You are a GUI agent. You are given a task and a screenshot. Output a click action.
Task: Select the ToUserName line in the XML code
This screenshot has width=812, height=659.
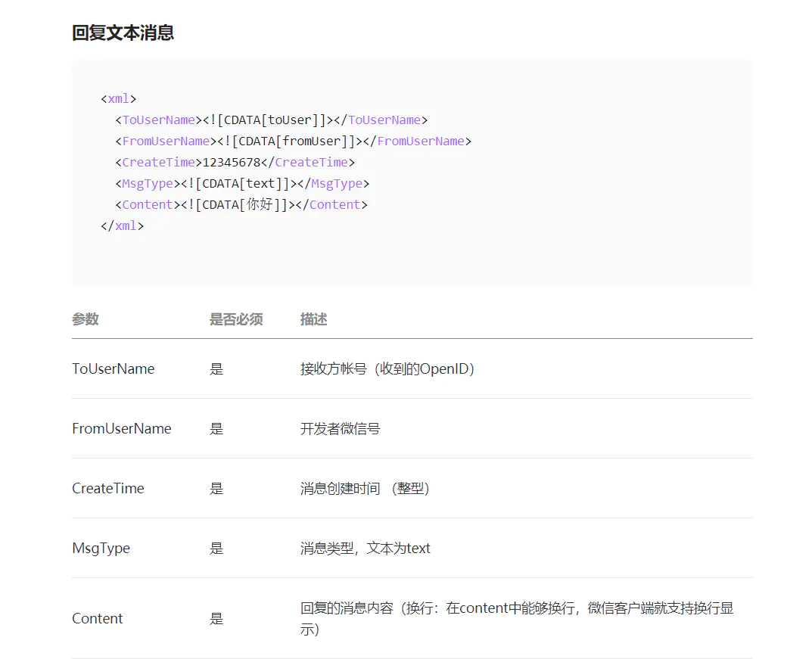click(x=272, y=120)
